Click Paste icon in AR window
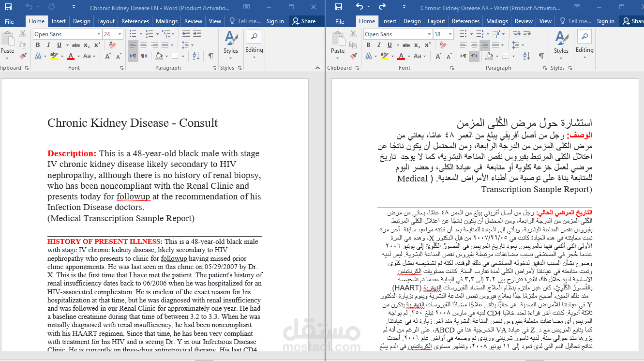The width and height of the screenshot is (644, 361). point(338,39)
